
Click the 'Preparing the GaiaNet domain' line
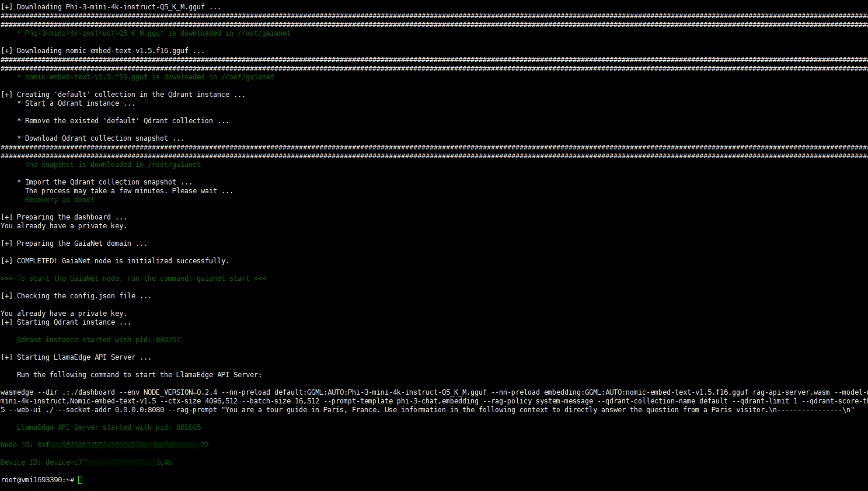[x=74, y=243]
